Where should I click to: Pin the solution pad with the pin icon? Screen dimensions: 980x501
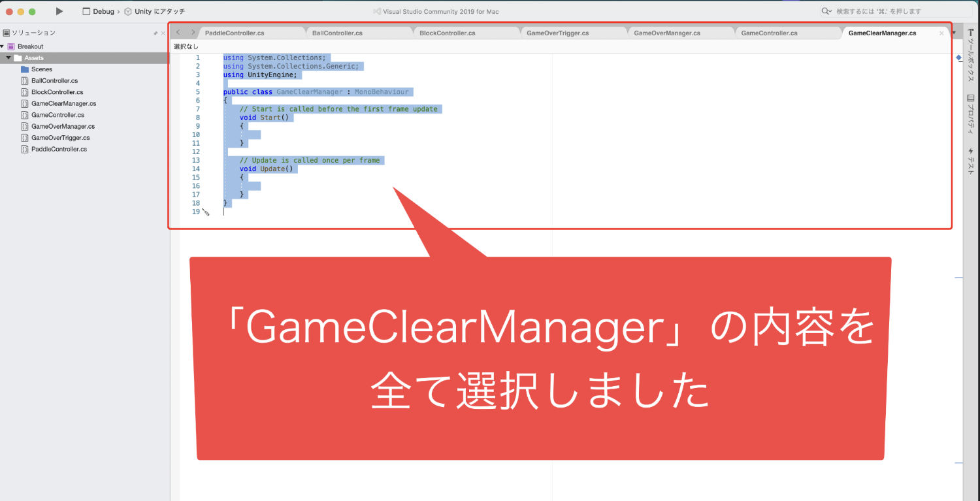[155, 33]
